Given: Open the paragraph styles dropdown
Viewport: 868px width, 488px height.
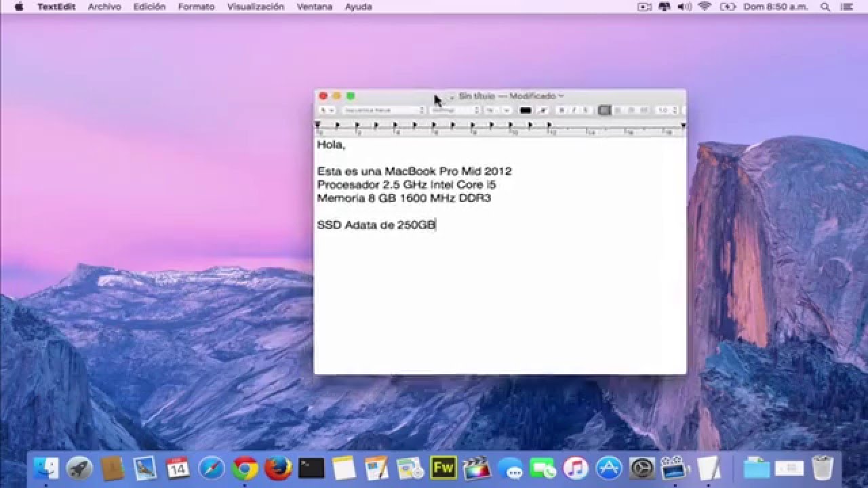Looking at the screenshot, I should pos(328,110).
